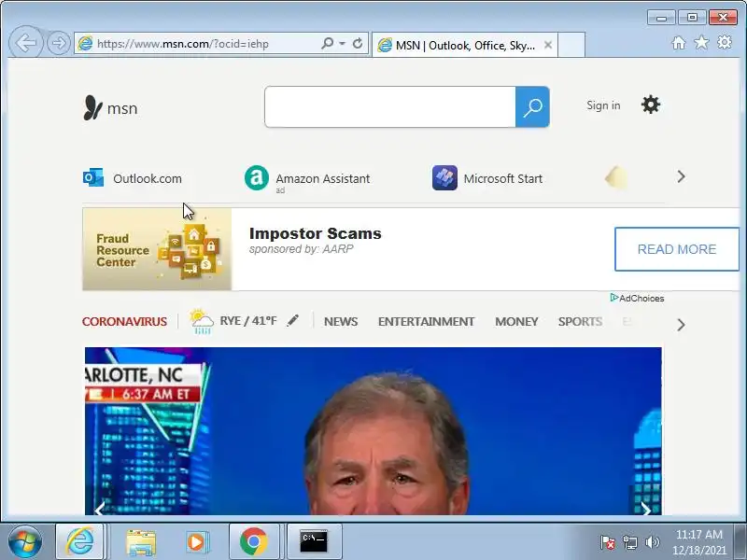Click the browser Forward arrow button
Image resolution: width=747 pixels, height=560 pixels.
click(59, 43)
